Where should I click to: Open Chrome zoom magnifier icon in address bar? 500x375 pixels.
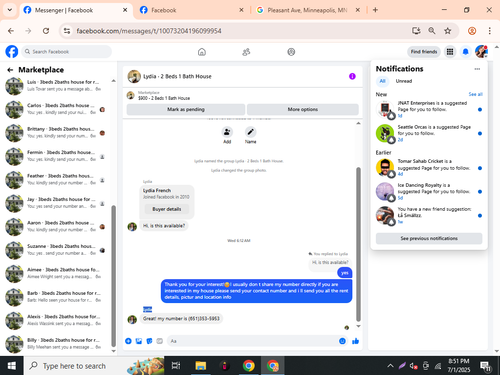[x=432, y=31]
